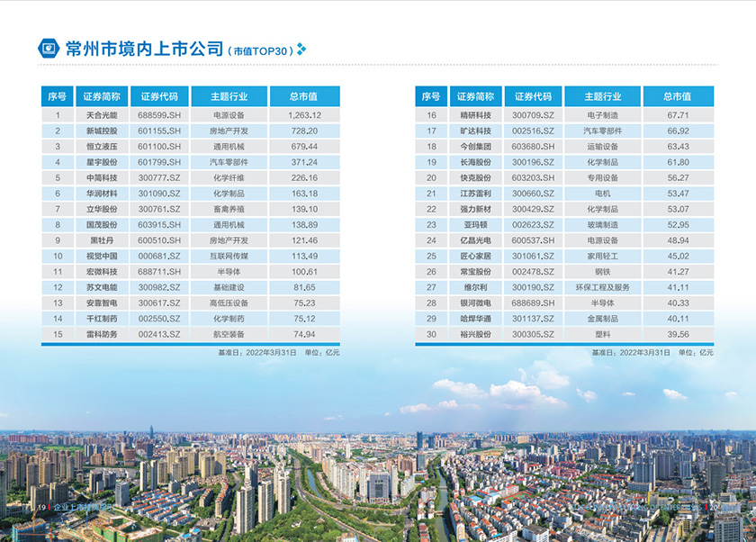This screenshot has width=756, height=542.
Task: Select industry cell "航空装备"
Action: [x=229, y=334]
